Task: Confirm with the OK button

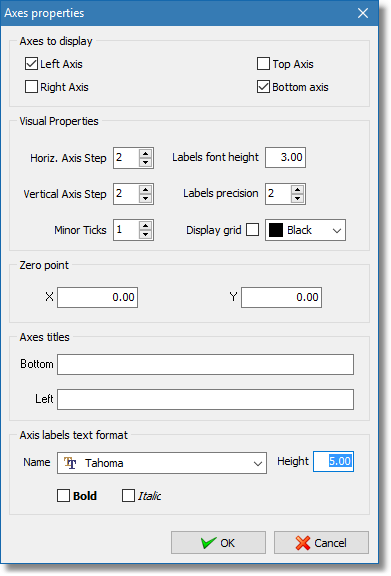Action: coord(218,542)
